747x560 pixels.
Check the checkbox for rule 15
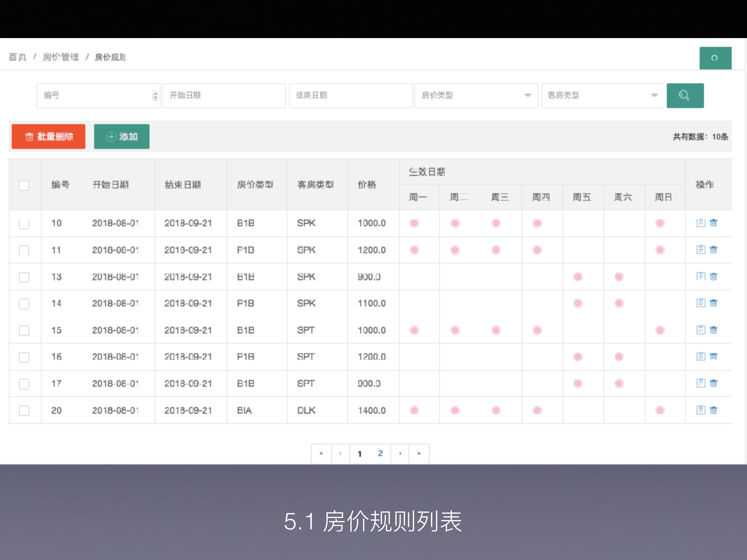point(24,330)
